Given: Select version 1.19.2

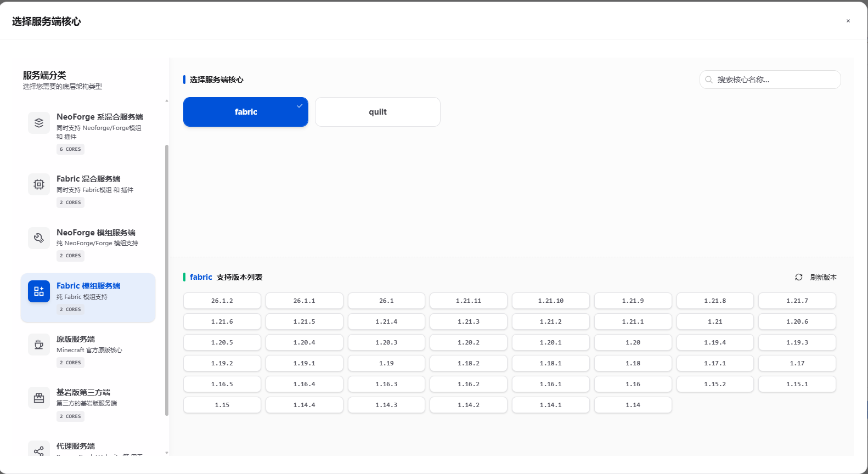Looking at the screenshot, I should coord(222,363).
